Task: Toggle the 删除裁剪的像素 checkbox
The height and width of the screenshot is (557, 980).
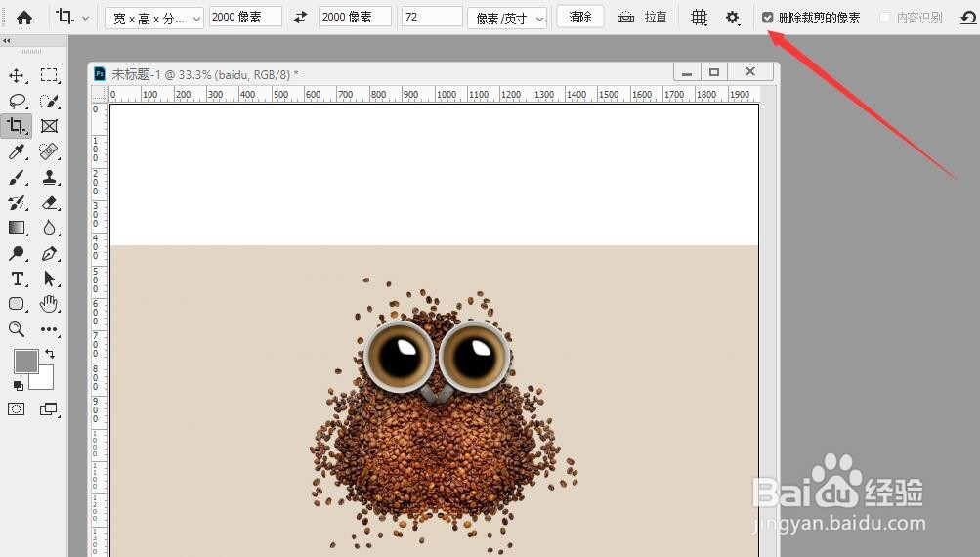Action: [x=768, y=18]
